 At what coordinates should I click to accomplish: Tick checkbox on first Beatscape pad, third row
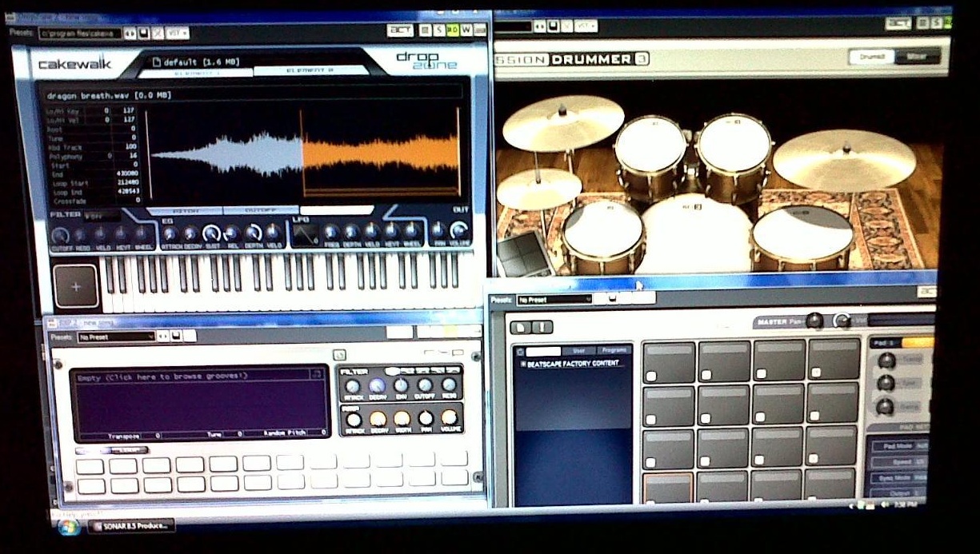(x=652, y=462)
